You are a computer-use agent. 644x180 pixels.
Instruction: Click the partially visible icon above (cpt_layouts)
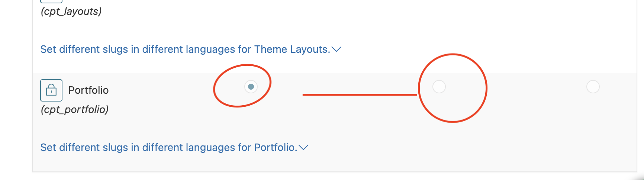click(x=51, y=1)
